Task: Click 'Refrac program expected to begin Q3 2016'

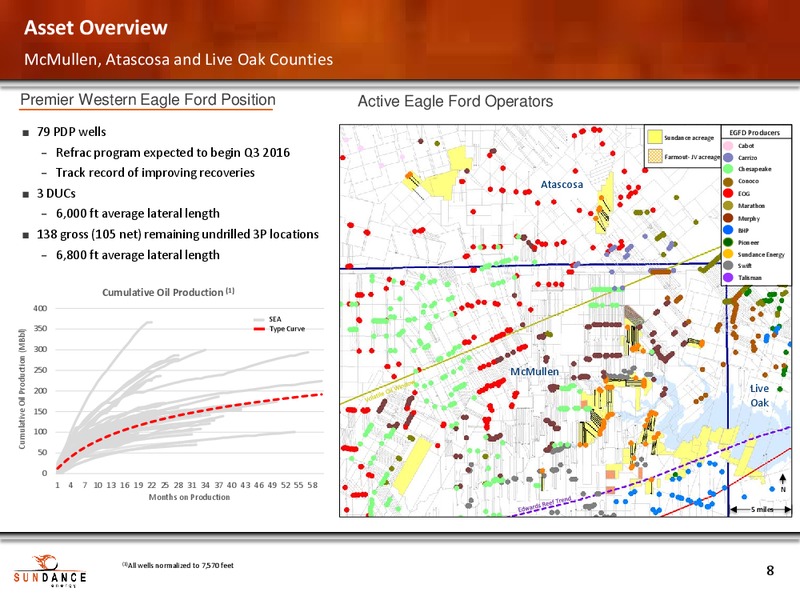Action: 172,153
